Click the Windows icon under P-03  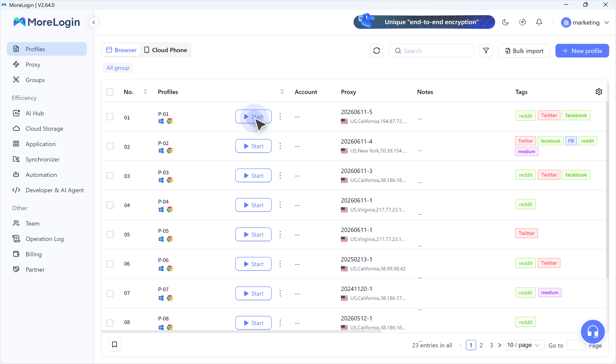click(x=161, y=180)
